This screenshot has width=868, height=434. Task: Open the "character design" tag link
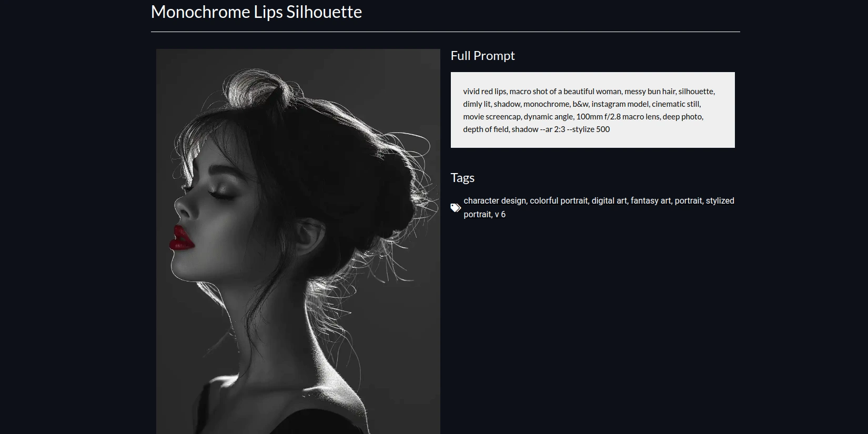(x=494, y=201)
